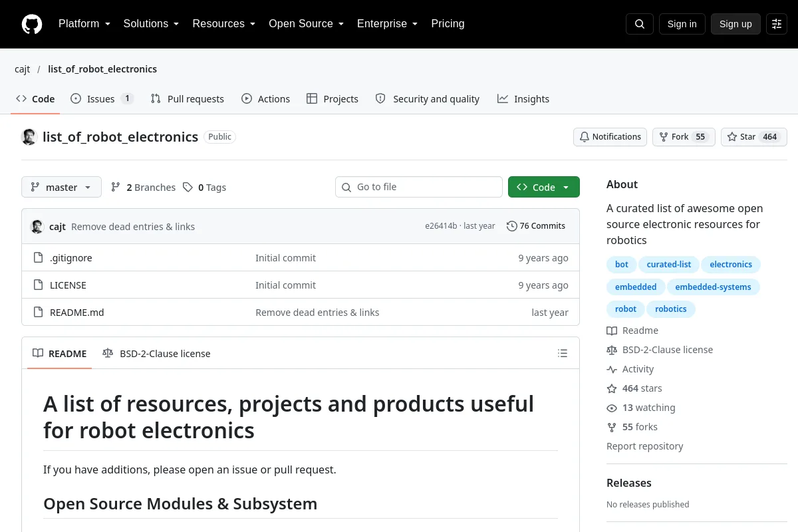
Task: Open the master branch selector
Action: click(x=61, y=187)
